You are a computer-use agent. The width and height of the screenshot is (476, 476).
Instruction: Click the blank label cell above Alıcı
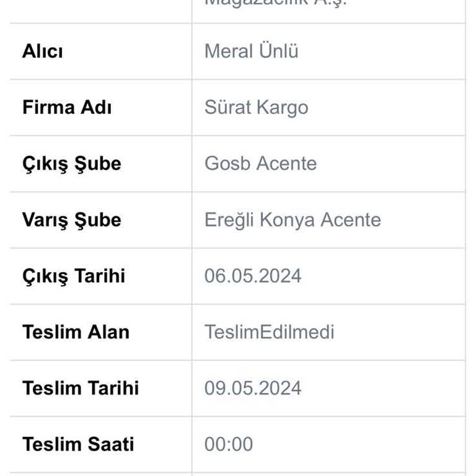[x=100, y=11]
